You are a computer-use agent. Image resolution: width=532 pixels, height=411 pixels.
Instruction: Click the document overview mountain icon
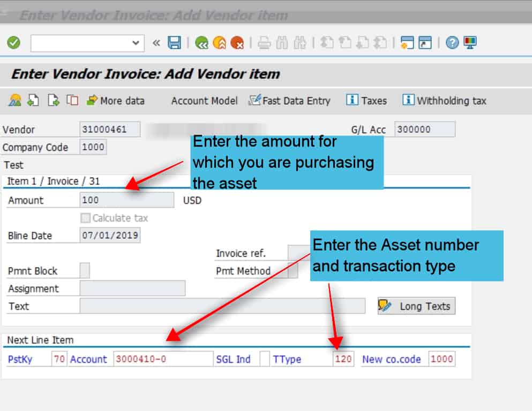[x=14, y=100]
